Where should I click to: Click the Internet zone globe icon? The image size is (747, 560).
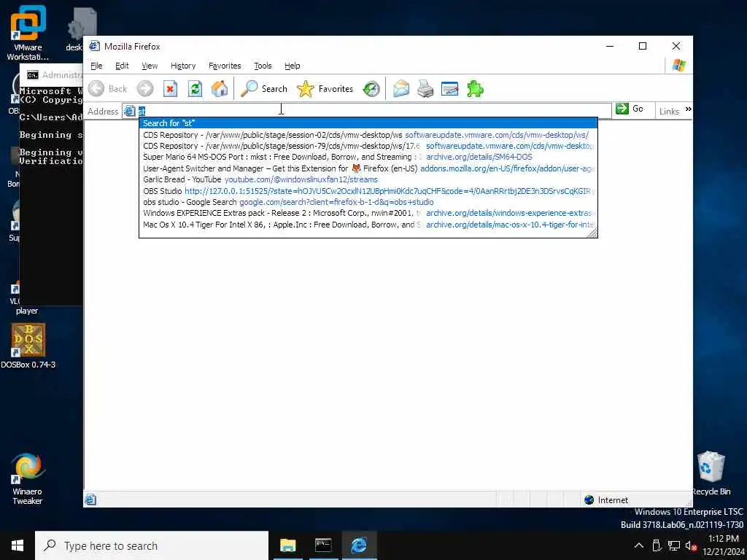point(589,499)
